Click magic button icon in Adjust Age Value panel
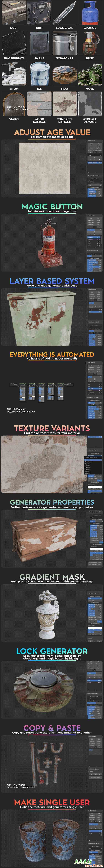The image size is (104, 868). click(x=95, y=157)
